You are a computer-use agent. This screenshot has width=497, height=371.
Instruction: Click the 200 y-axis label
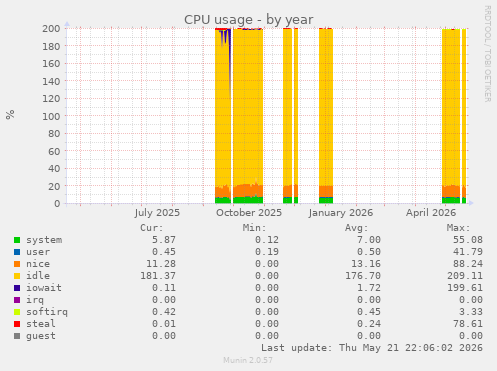51,28
